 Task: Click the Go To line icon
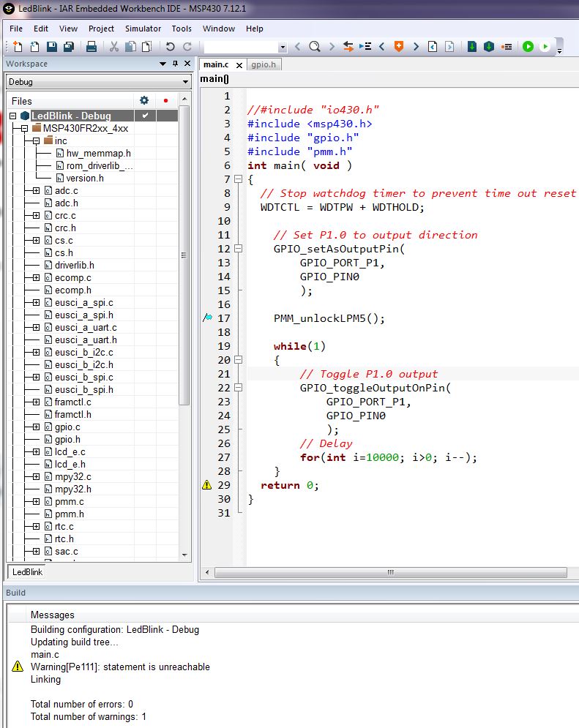tap(365, 46)
